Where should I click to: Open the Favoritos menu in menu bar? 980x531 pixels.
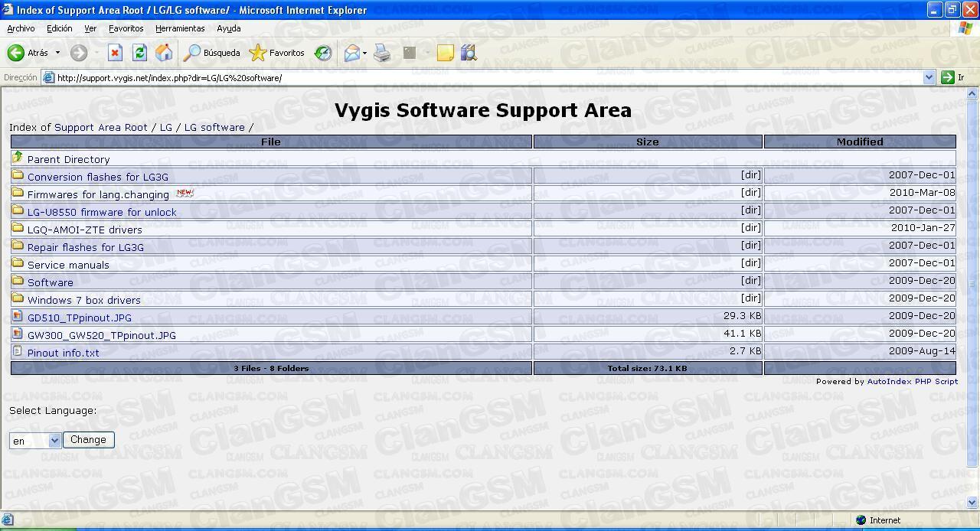point(126,28)
